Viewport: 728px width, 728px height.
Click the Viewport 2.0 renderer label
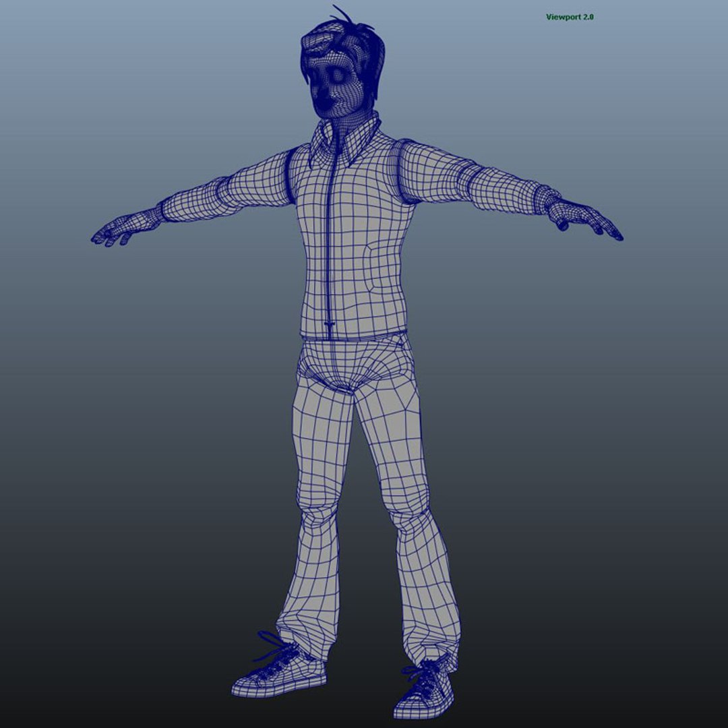[x=570, y=17]
